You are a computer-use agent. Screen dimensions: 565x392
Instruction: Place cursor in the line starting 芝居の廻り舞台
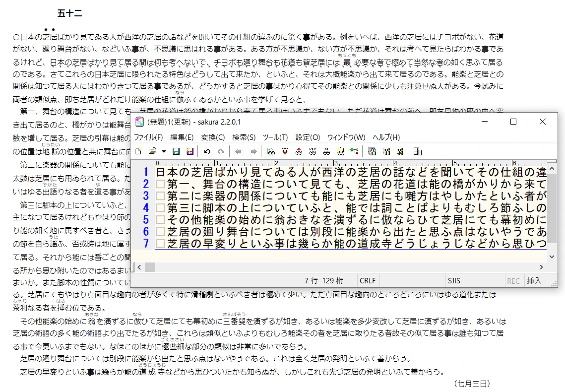(x=351, y=231)
